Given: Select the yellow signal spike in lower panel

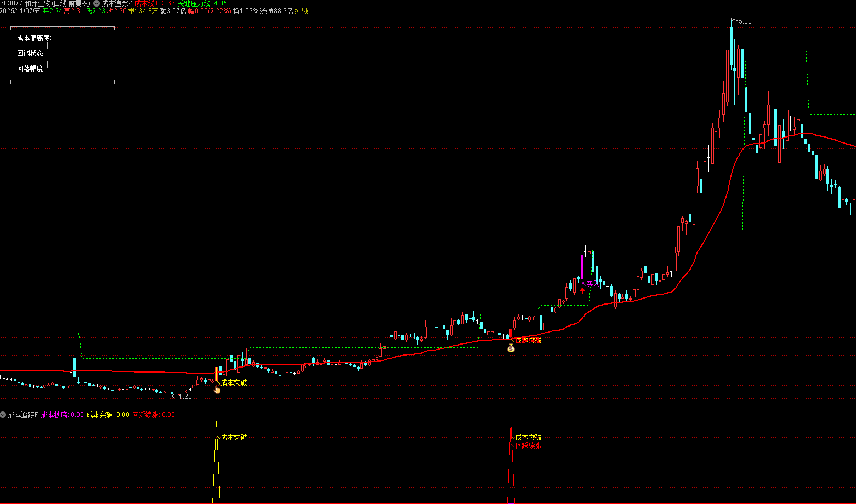Looking at the screenshot, I should (x=216, y=463).
